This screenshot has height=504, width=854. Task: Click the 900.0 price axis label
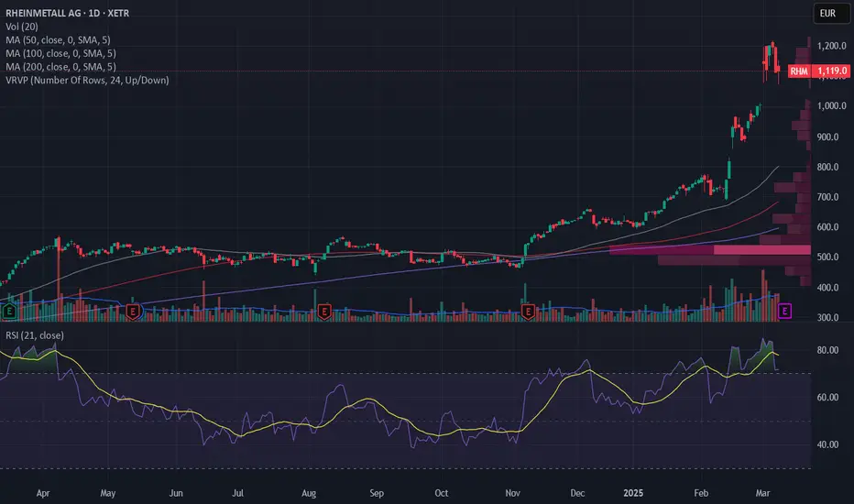point(827,137)
